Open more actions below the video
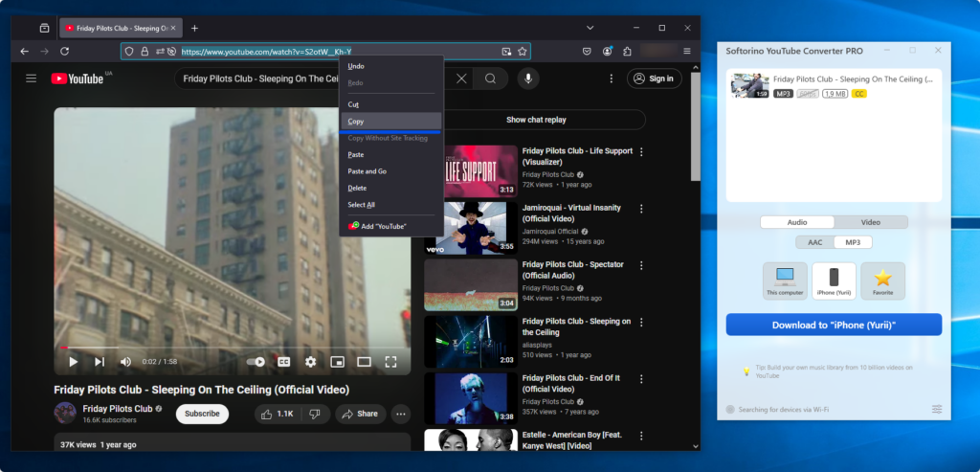980x472 pixels. coord(401,414)
